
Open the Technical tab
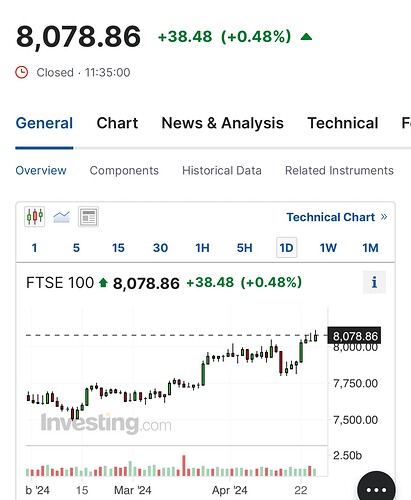[x=343, y=123]
